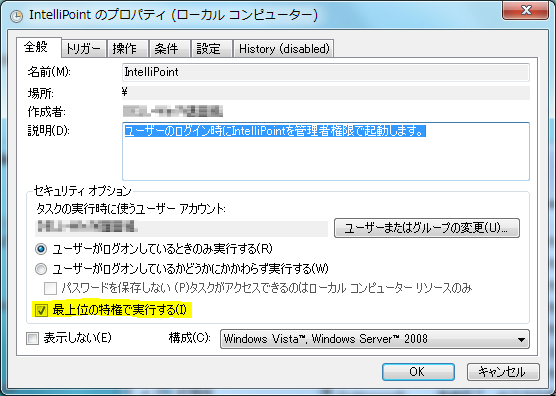Viewport: 556px width, 396px height.
Task: Open the 構成 dropdown showing Windows Vista
Action: coord(374,339)
